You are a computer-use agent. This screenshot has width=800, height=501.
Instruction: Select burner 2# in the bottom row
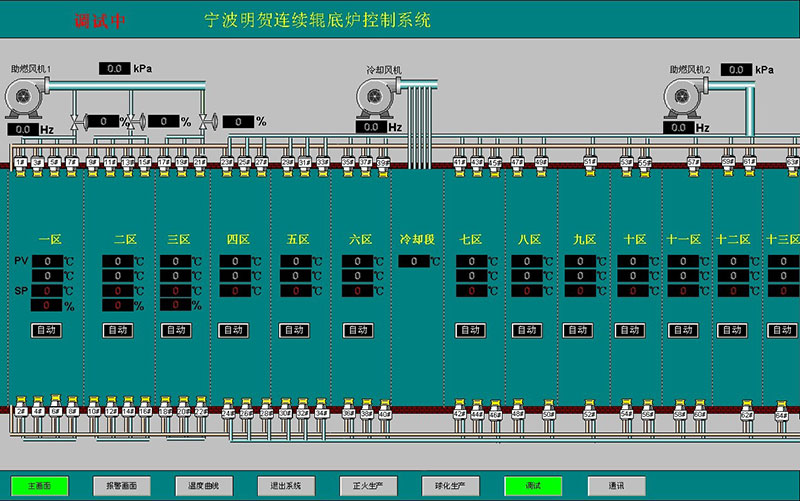tap(20, 411)
